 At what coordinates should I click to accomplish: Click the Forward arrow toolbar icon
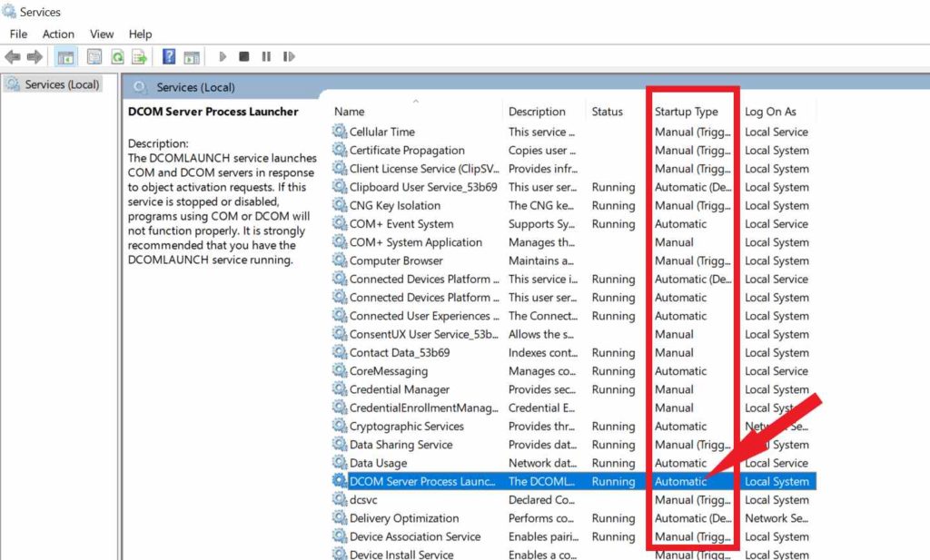(x=35, y=57)
